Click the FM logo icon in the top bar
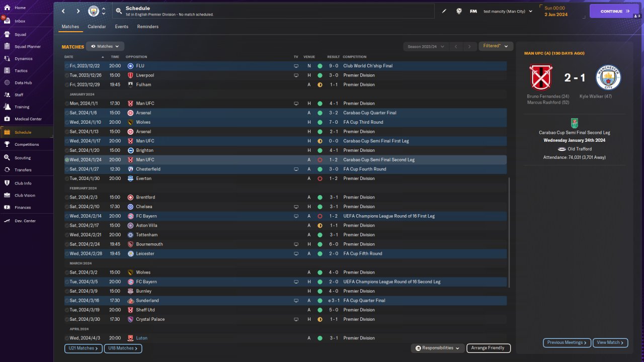This screenshot has width=644, height=362. coord(473,11)
